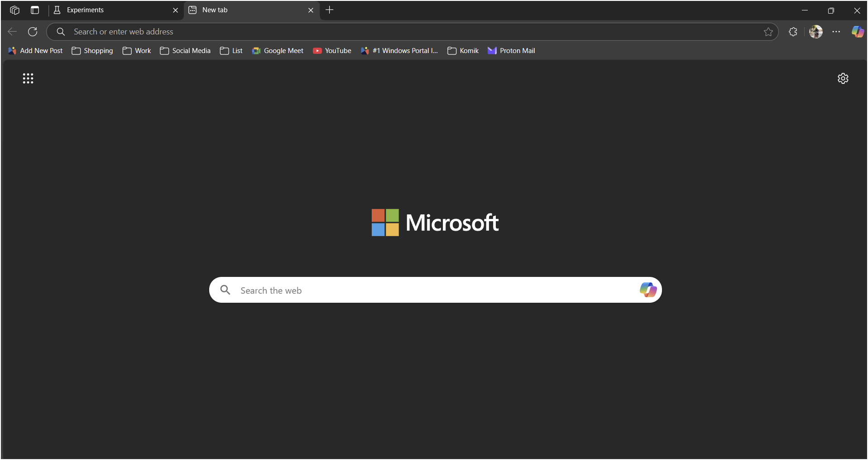Switch to the Experiments tab
This screenshot has width=868, height=460.
(x=116, y=10)
